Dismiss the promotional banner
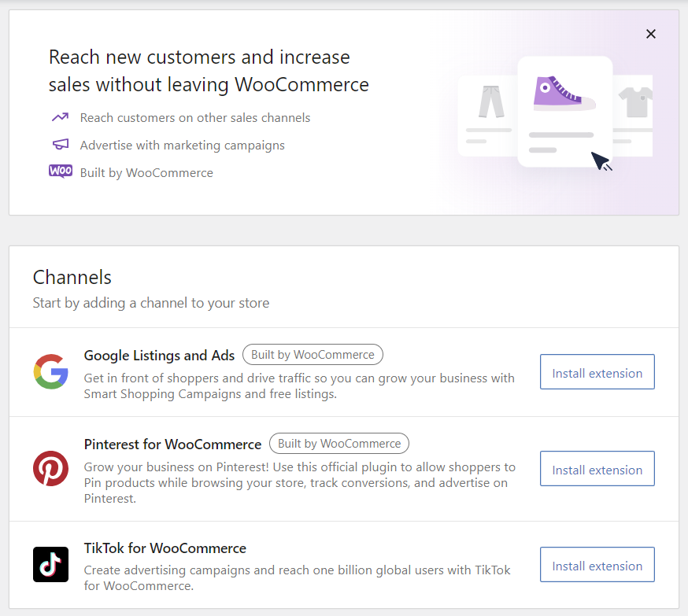Image resolution: width=688 pixels, height=616 pixels. [x=651, y=34]
